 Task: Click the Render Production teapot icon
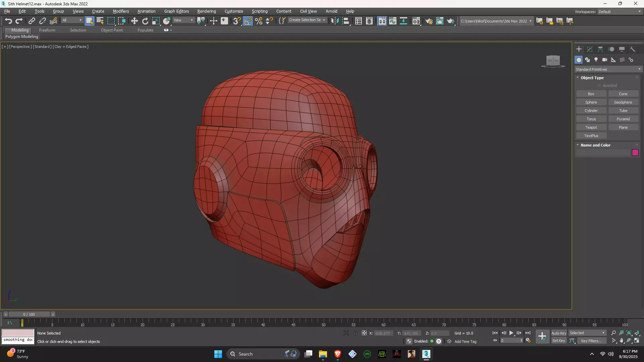(450, 21)
